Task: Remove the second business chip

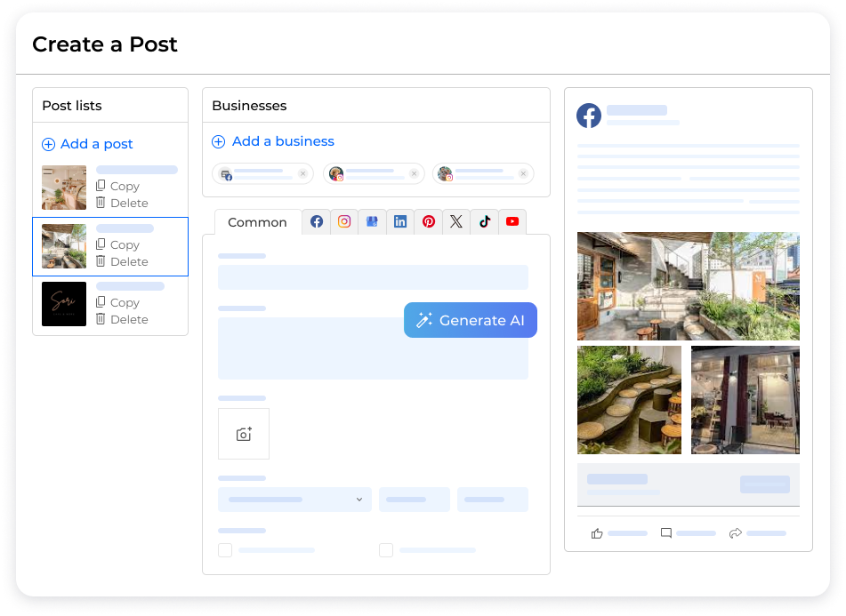Action: coord(414,173)
